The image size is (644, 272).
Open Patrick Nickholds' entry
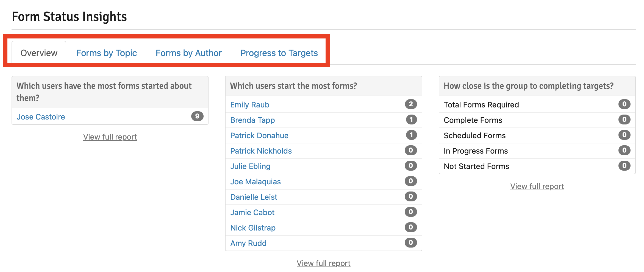coord(261,151)
